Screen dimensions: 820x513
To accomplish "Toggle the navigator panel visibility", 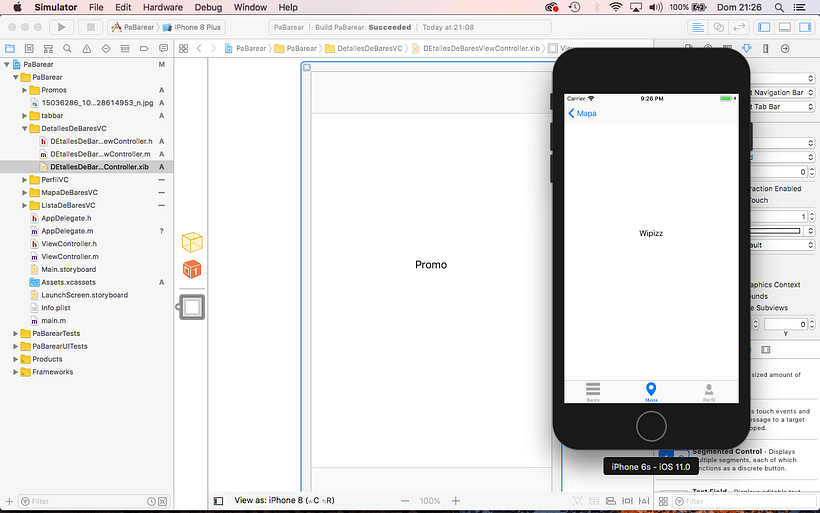I will coord(764,27).
